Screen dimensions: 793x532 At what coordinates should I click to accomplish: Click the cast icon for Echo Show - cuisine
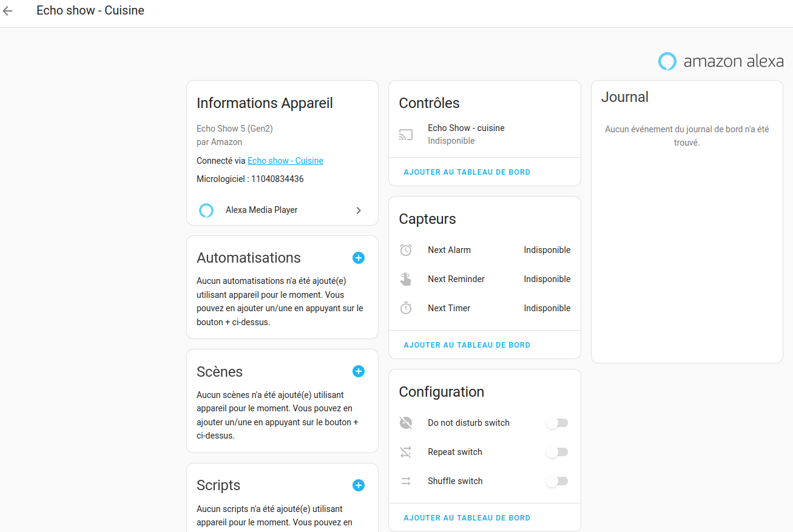coord(406,135)
